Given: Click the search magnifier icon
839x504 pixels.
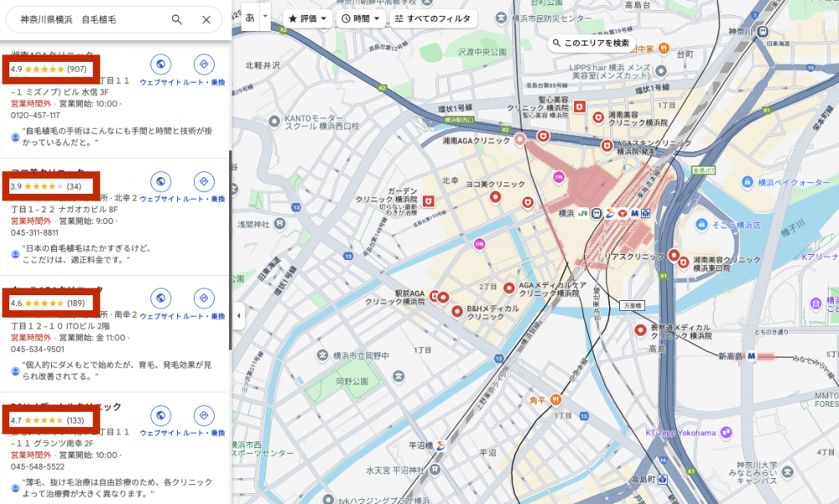Looking at the screenshot, I should click(177, 20).
